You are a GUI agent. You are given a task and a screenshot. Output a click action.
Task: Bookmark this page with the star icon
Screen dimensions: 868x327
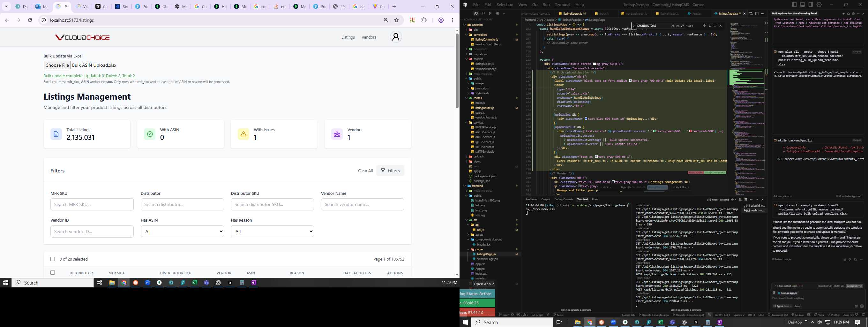[397, 20]
